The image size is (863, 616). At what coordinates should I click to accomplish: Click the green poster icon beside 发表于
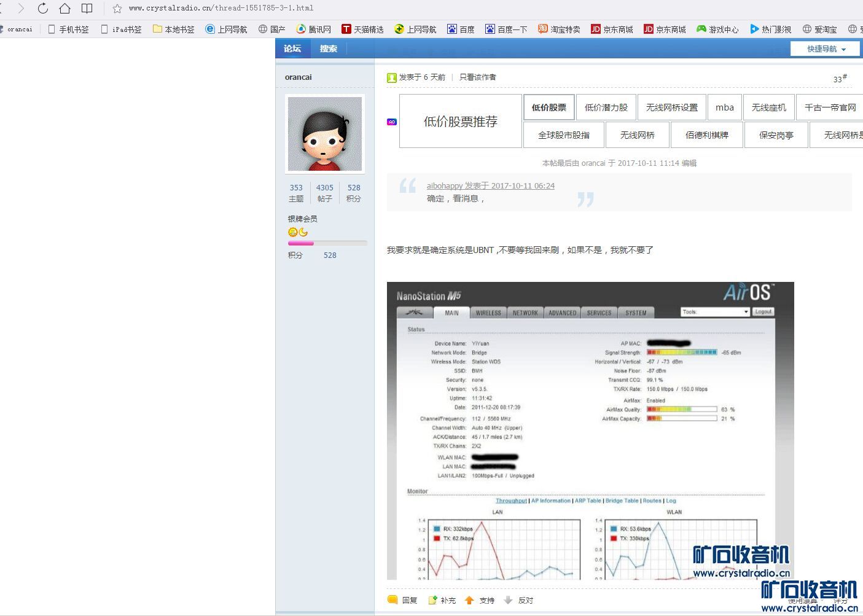pos(392,77)
